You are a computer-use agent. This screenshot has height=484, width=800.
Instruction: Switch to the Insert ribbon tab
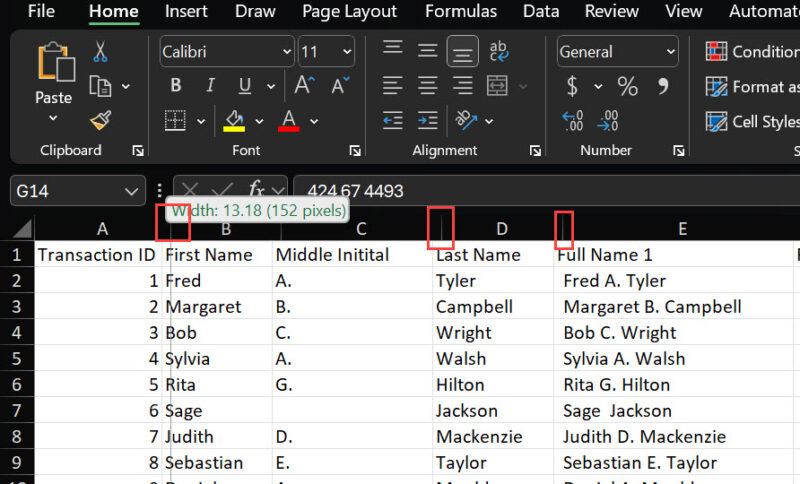pos(186,12)
